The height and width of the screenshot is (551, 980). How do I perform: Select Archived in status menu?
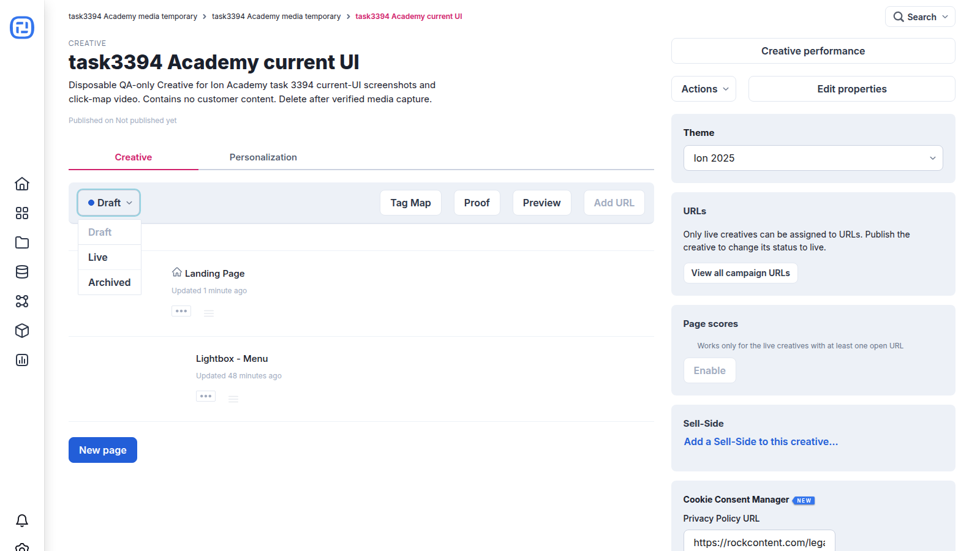[x=110, y=282]
